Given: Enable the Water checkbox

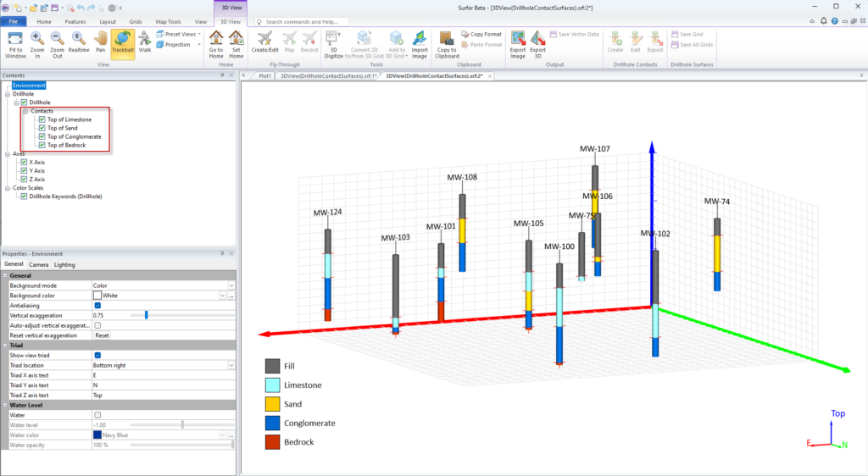Looking at the screenshot, I should pos(97,415).
